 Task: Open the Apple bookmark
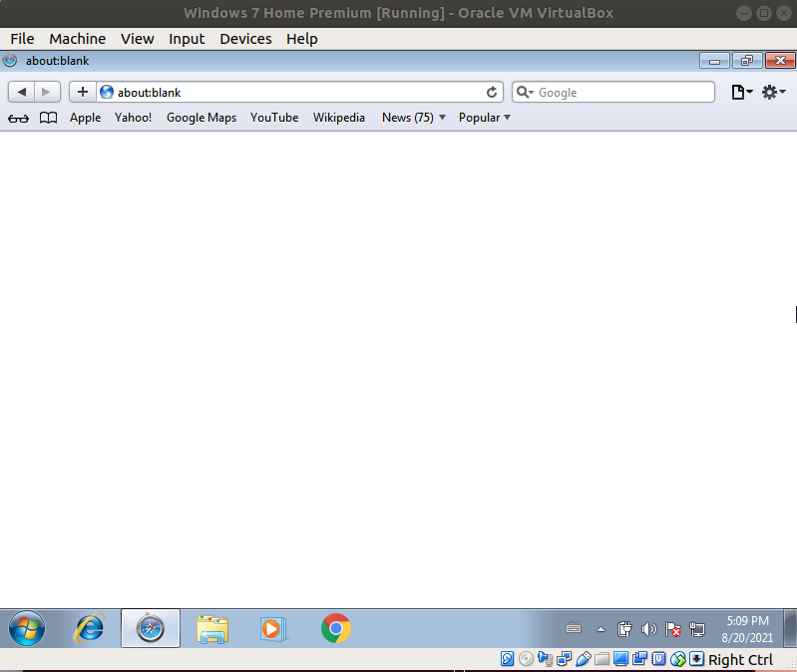click(86, 118)
